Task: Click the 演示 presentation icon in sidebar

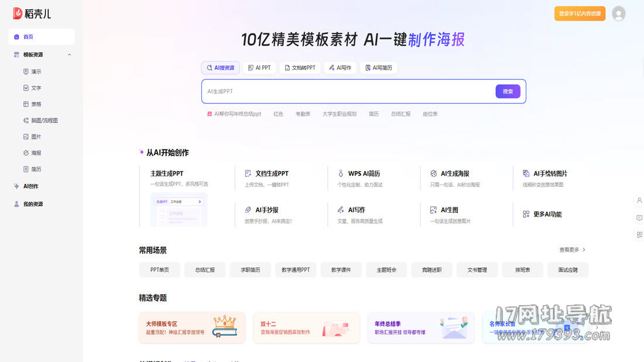Action: (26, 71)
